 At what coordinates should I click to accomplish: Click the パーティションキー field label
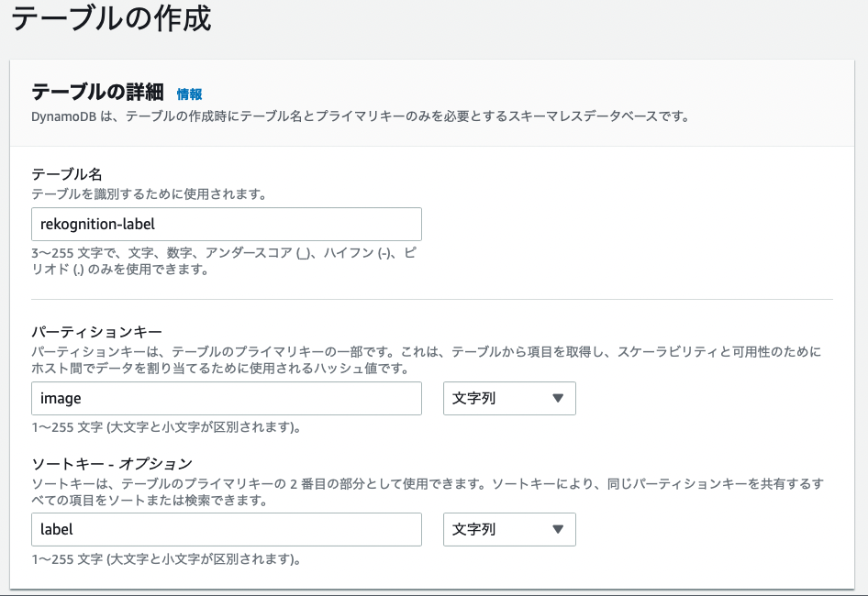[x=97, y=332]
